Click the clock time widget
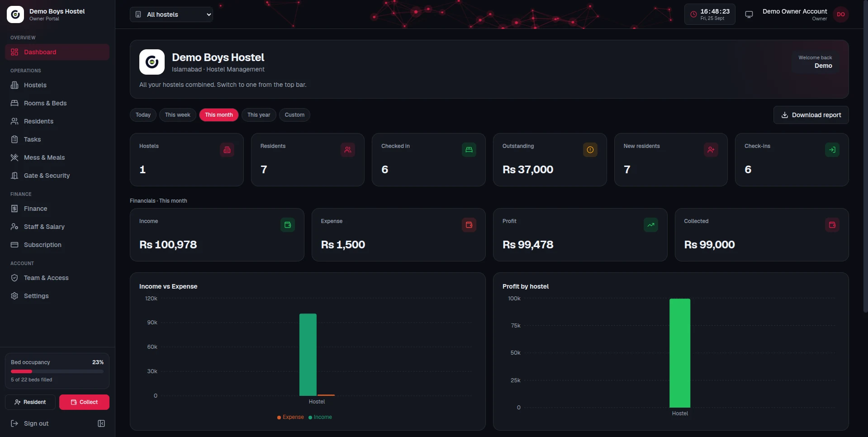Viewport: 868px width, 437px height. coord(710,14)
